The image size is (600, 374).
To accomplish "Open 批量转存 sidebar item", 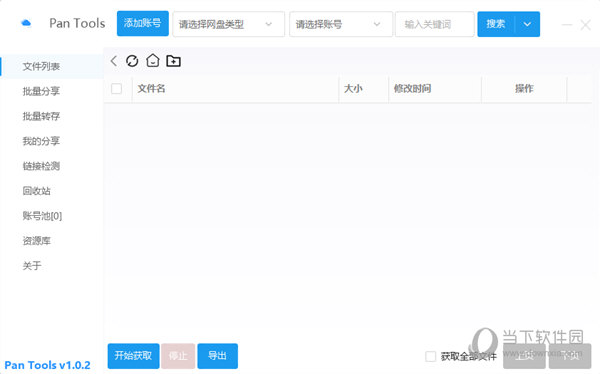I will [x=41, y=116].
